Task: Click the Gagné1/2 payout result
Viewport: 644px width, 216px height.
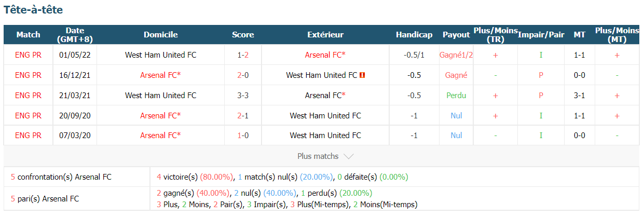Action: [x=456, y=55]
